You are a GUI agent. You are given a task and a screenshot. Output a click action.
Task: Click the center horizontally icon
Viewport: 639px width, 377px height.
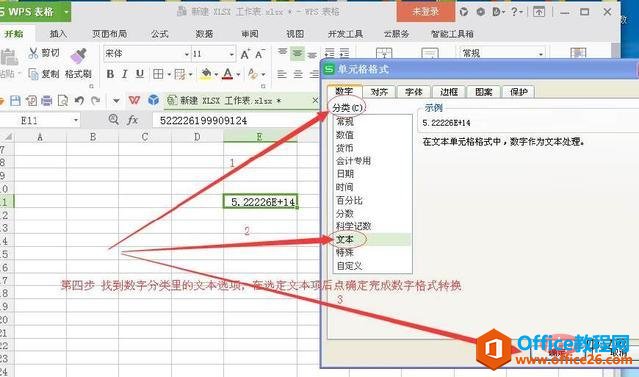(x=298, y=74)
